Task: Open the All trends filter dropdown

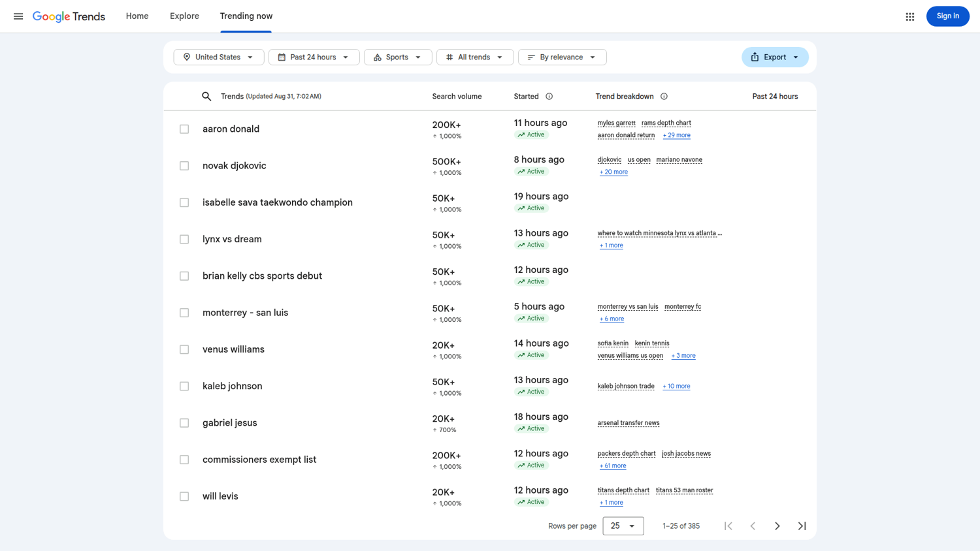Action: pyautogui.click(x=475, y=57)
